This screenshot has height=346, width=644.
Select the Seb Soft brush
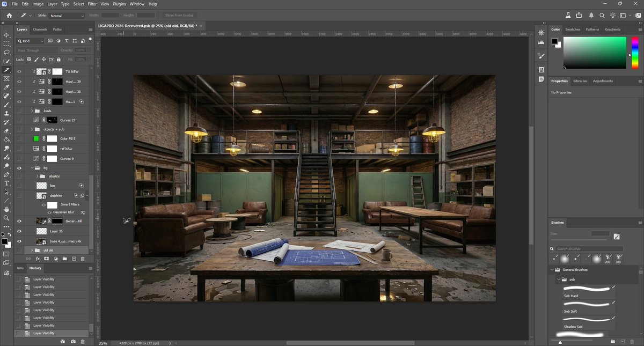(x=588, y=307)
